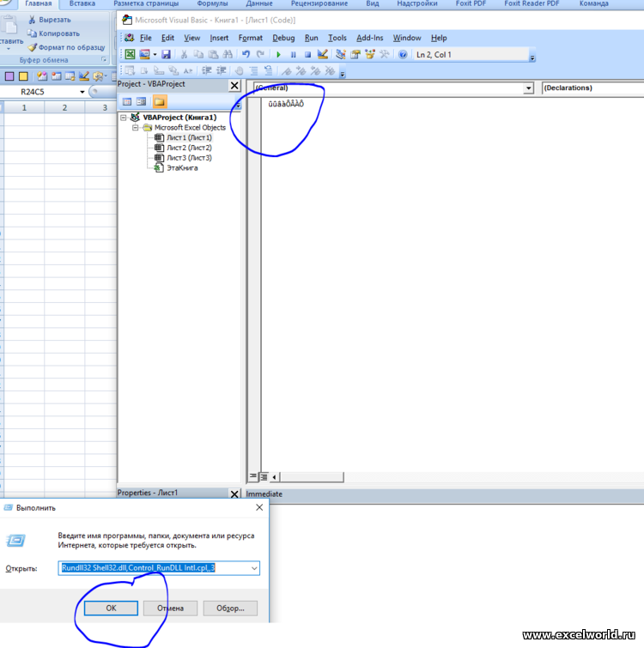
Task: Click the View Code icon in Project panel
Action: pyautogui.click(x=126, y=101)
